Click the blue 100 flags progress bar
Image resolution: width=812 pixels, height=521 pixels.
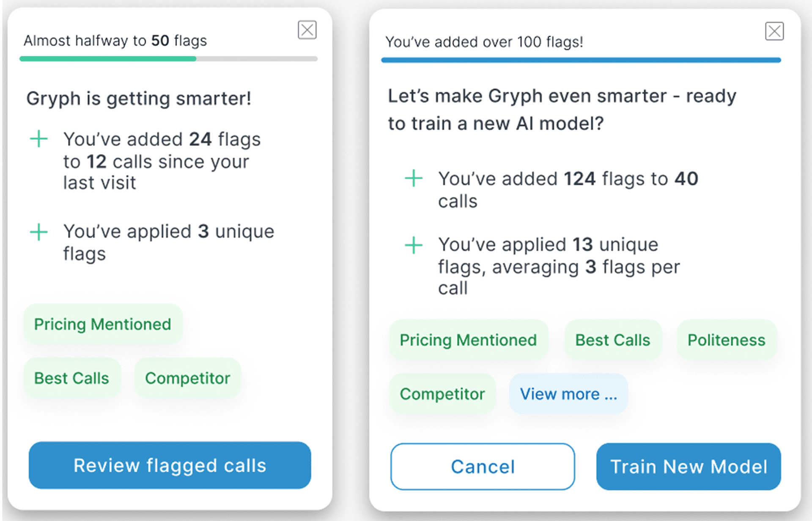[581, 60]
